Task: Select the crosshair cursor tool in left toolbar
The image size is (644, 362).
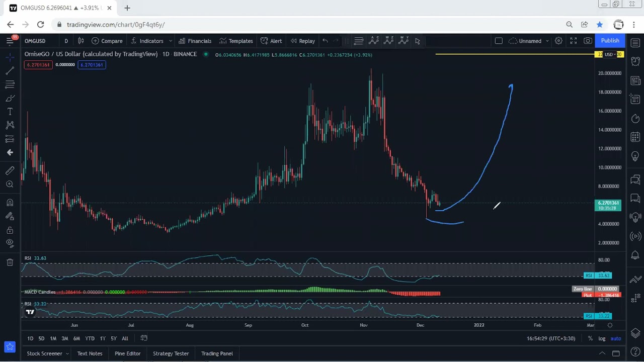Action: click(x=10, y=57)
